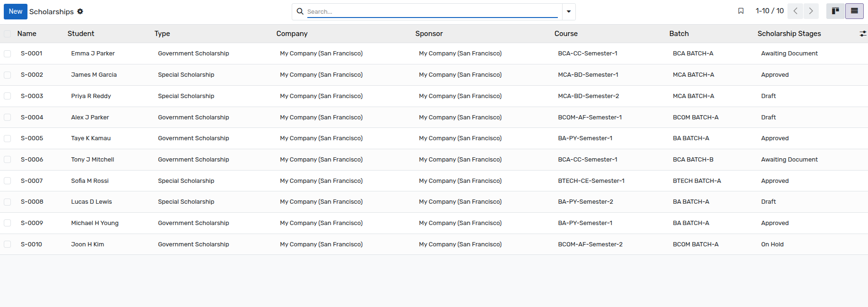Sort by the Scholarship Stages column header
Viewport: 868px width, 307px height.
(789, 34)
